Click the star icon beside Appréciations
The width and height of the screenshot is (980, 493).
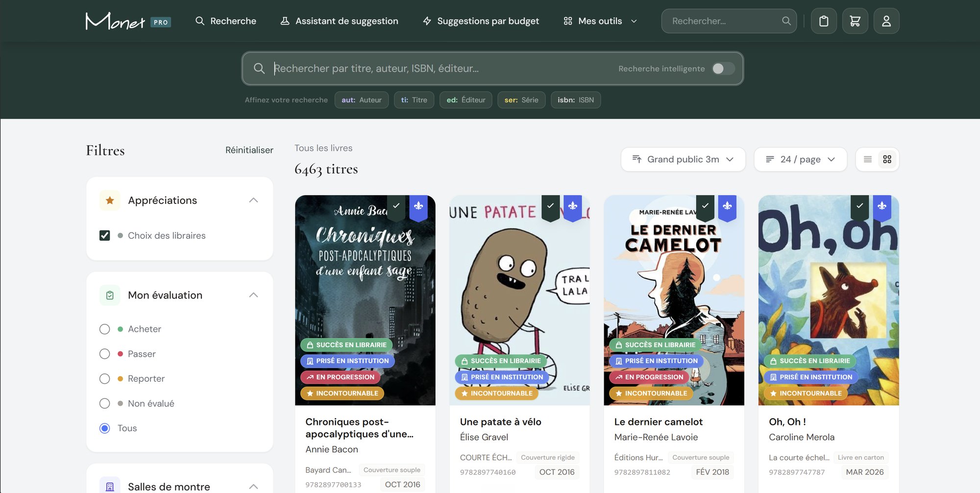click(x=110, y=200)
